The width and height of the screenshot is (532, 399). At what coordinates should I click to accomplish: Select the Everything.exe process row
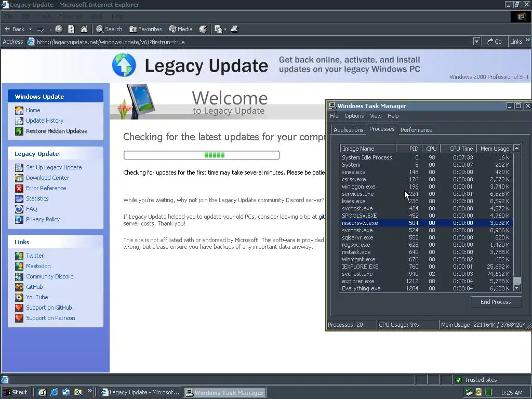click(x=427, y=288)
